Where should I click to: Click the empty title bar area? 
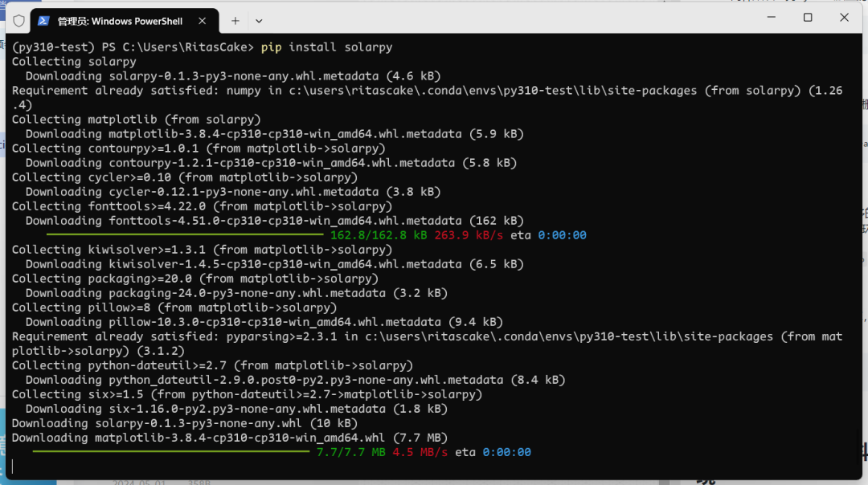[x=498, y=19]
